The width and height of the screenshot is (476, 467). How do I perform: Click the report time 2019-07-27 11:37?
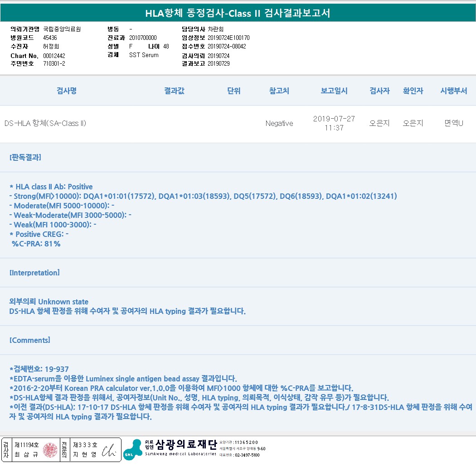334,123
